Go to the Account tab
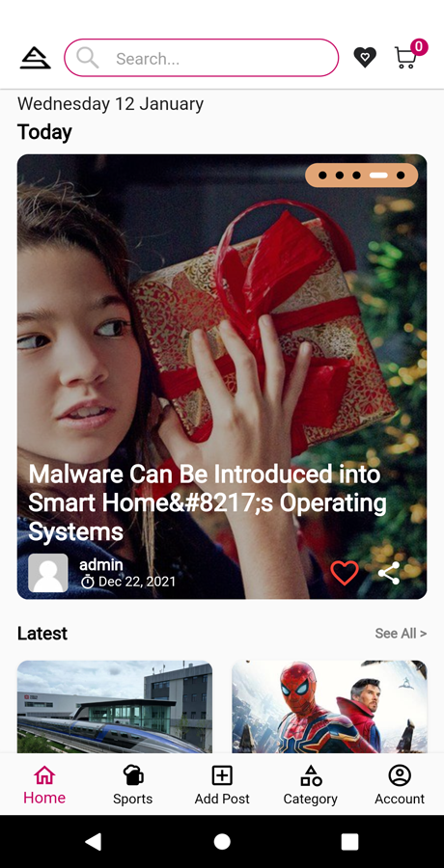This screenshot has width=444, height=868. pyautogui.click(x=399, y=784)
